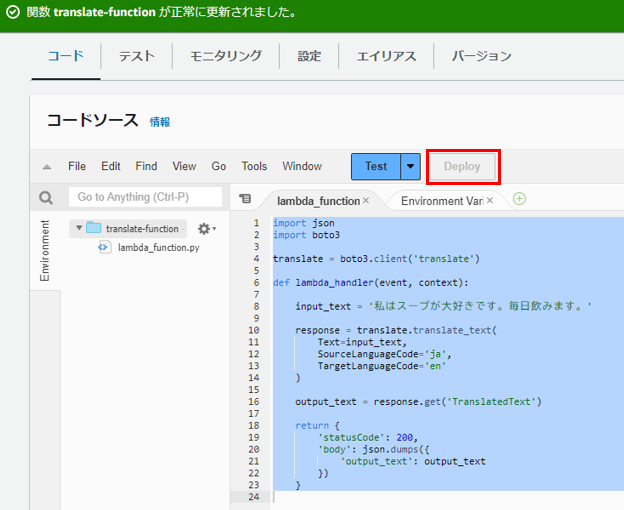Viewport: 624px width, 510px height.
Task: Run the function with Test button
Action: pyautogui.click(x=376, y=166)
